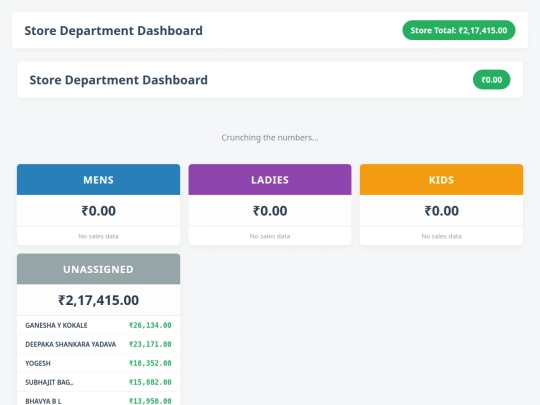This screenshot has width=540, height=405.
Task: Select the KIDS department header
Action: 441,180
